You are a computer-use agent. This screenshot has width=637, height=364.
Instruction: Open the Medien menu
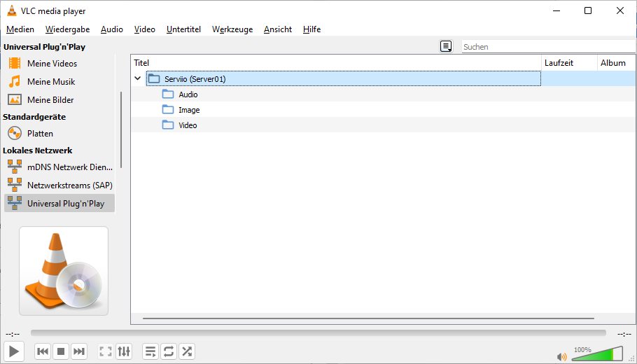click(20, 29)
